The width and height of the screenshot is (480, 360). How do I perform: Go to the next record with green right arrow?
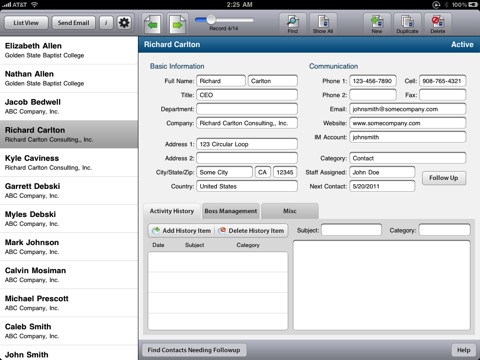tap(177, 24)
